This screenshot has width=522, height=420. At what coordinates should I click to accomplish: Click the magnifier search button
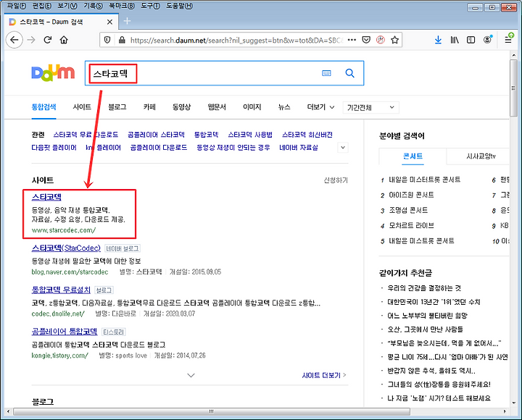(349, 73)
